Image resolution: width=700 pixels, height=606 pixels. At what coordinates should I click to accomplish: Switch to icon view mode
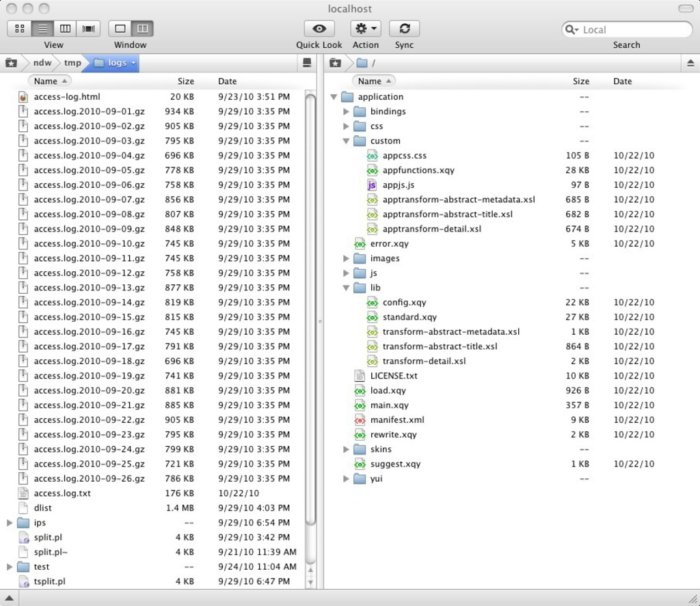point(19,29)
